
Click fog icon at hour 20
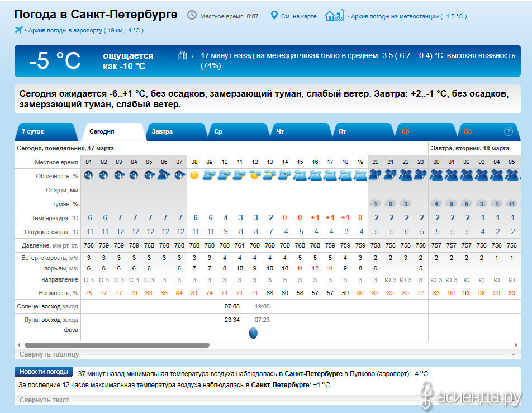click(375, 203)
